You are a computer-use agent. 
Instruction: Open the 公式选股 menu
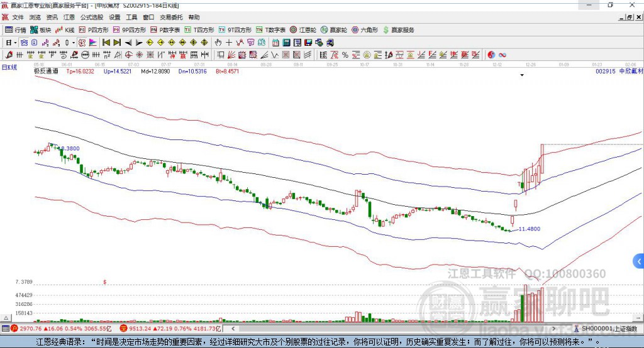click(x=92, y=17)
